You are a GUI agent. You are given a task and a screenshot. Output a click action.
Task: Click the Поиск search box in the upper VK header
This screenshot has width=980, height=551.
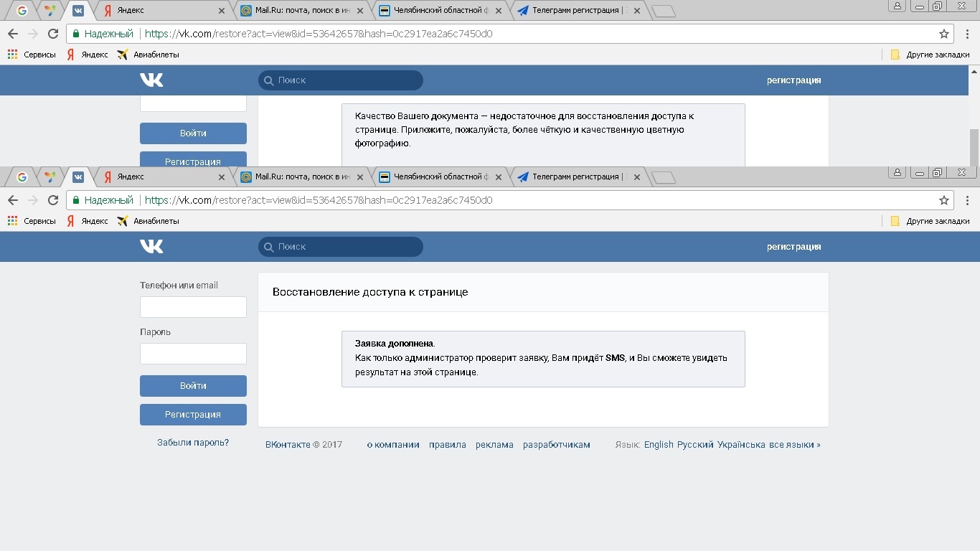341,80
